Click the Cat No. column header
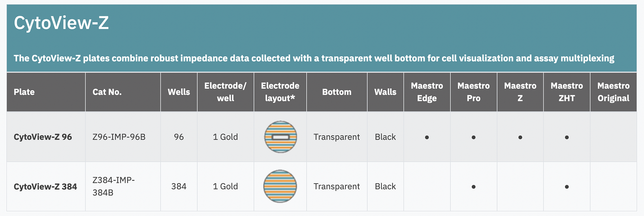644x216 pixels. click(x=107, y=92)
